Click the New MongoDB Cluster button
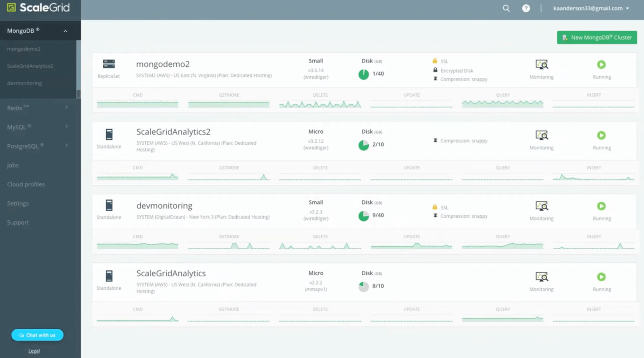This screenshot has width=644, height=358. coord(597,37)
